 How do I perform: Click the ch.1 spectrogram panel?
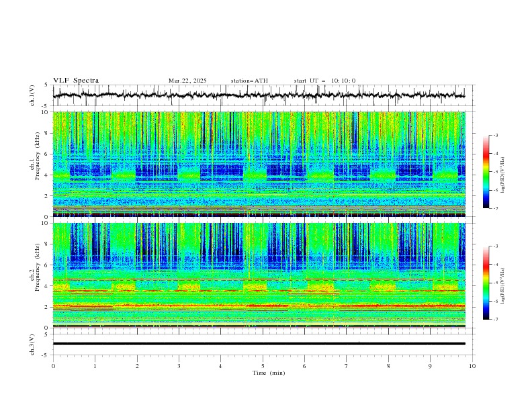click(x=259, y=164)
